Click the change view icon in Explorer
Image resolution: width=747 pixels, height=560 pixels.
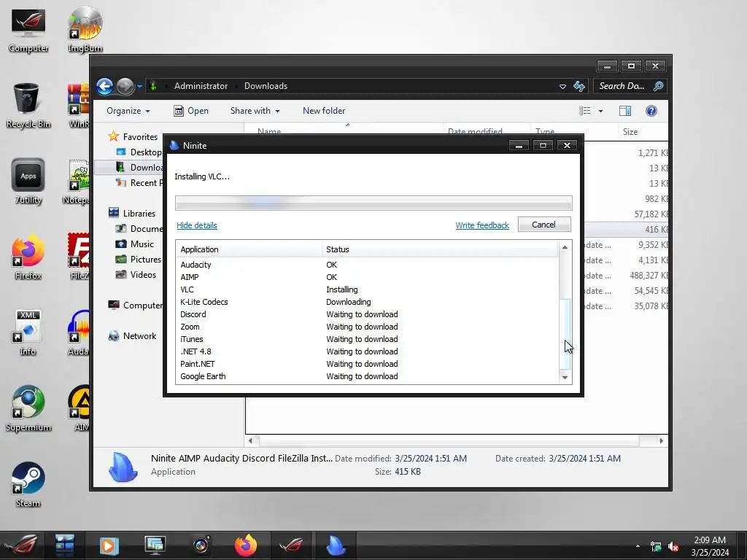pyautogui.click(x=585, y=111)
